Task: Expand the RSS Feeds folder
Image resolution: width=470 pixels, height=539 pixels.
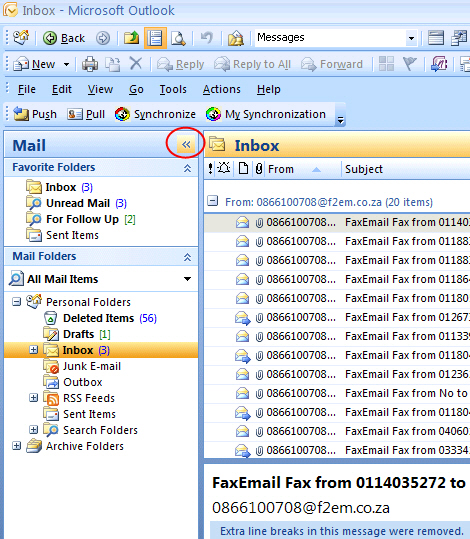Action: point(33,398)
